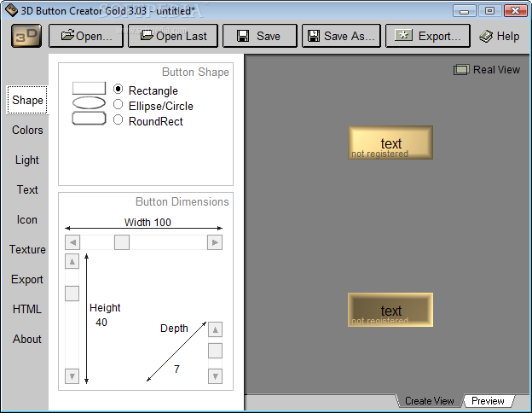
Task: Click the Button Shape heading
Action: 195,72
